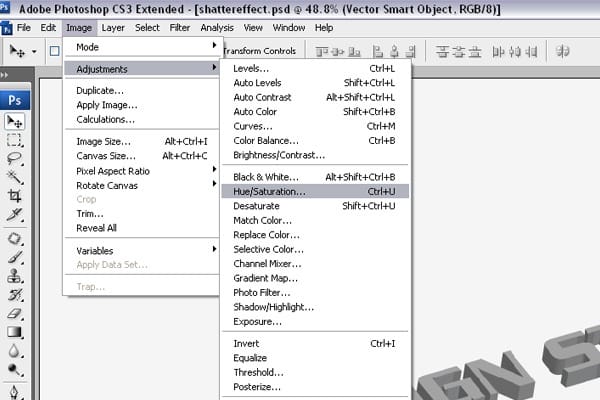Open the Analysis menu
The height and width of the screenshot is (400, 600).
[x=217, y=28]
